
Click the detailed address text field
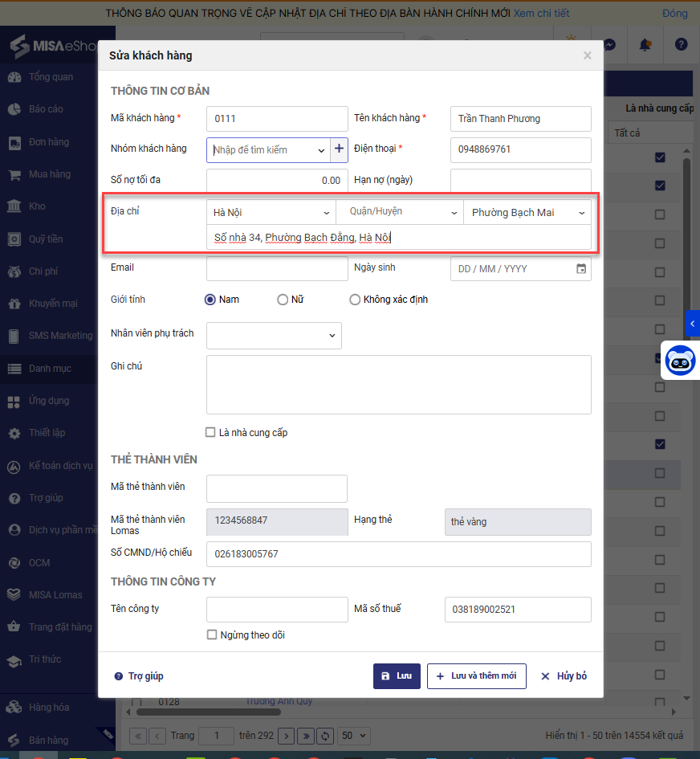(399, 237)
